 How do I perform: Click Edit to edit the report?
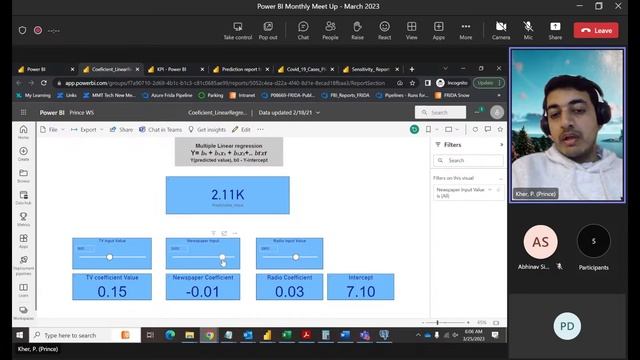(241, 129)
